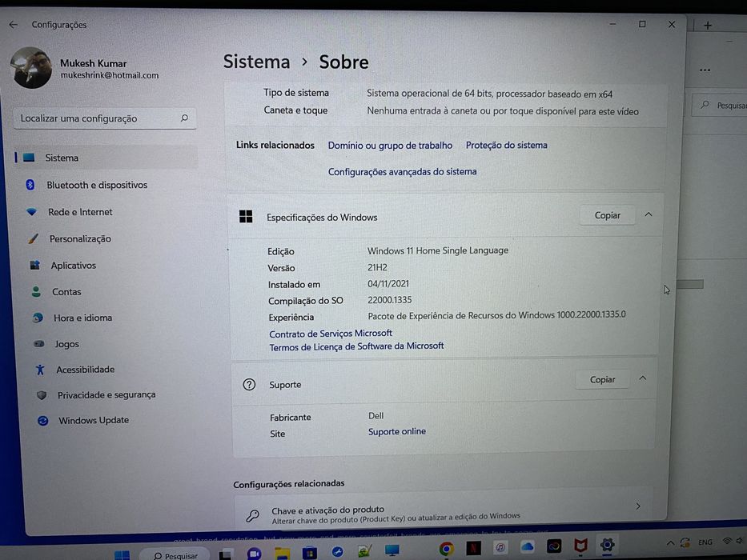Click the 'Localizar uma configuração' search field
Screen dimensions: 747x560
(105, 118)
